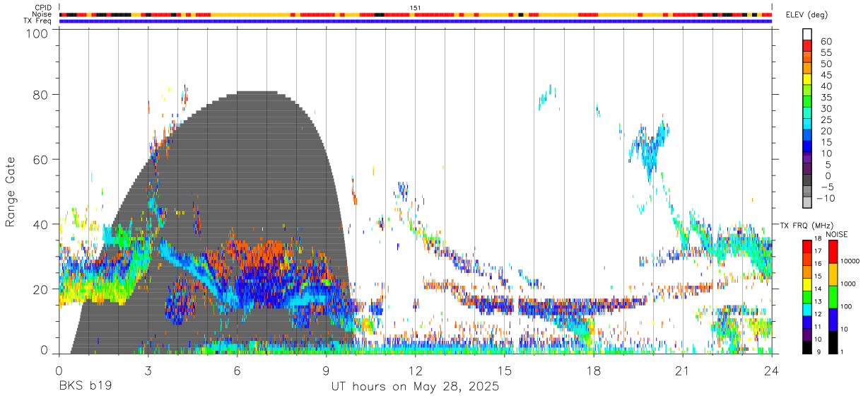The height and width of the screenshot is (401, 868).
Task: Pick the white top segment of ELEV colorbar
Action: pos(807,35)
